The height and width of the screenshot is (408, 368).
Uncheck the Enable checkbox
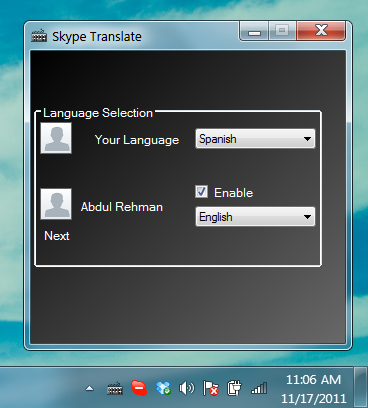coord(202,192)
